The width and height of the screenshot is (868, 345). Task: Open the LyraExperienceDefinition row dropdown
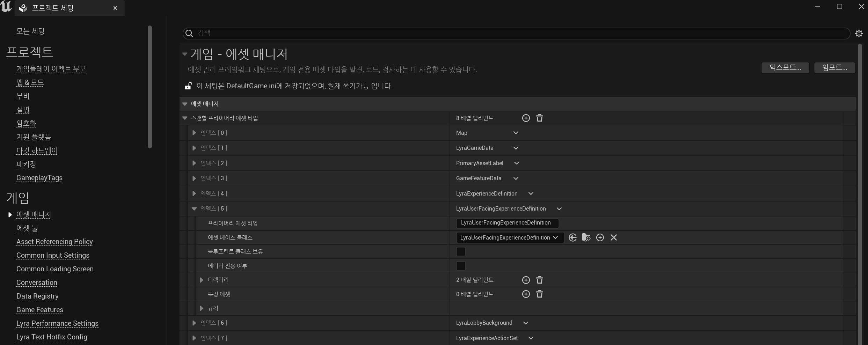(531, 193)
